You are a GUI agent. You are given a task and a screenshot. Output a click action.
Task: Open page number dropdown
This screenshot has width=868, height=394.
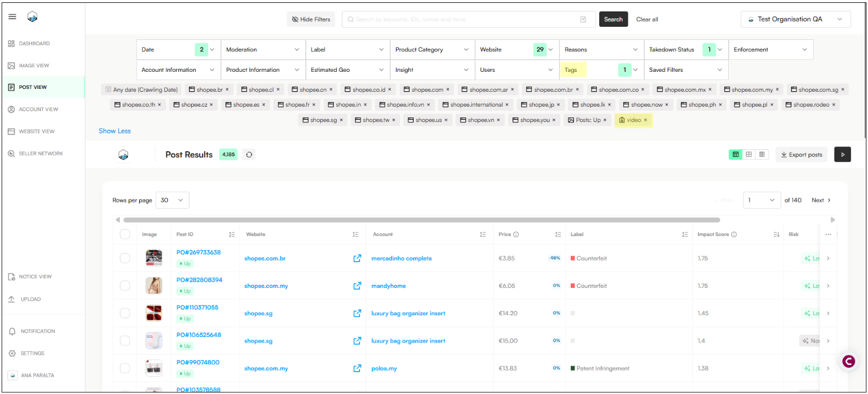762,200
